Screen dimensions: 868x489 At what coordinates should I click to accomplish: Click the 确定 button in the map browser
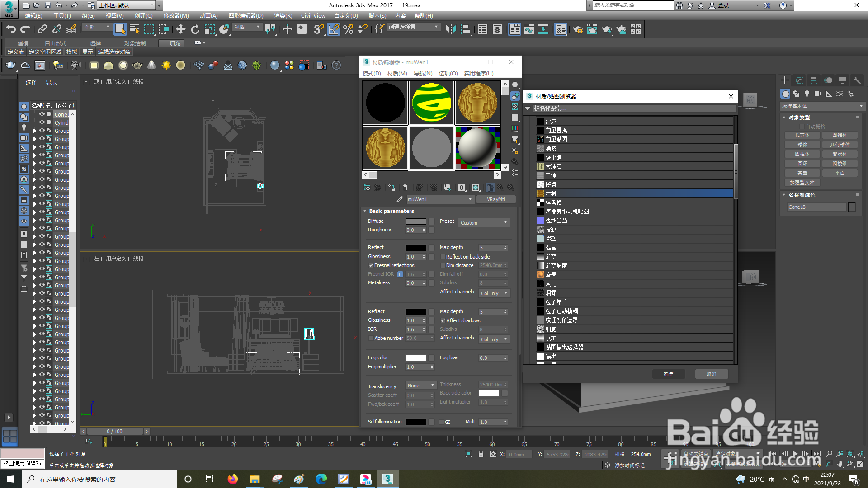(x=668, y=375)
